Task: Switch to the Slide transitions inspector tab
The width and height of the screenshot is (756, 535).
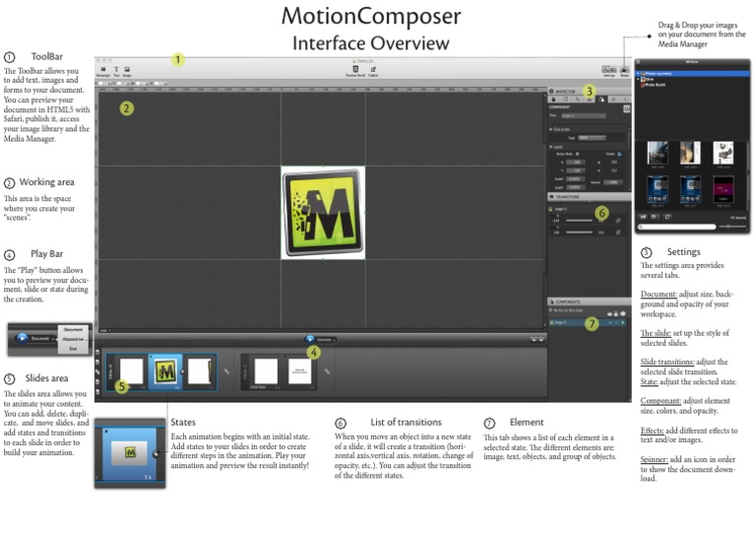Action: (578, 100)
